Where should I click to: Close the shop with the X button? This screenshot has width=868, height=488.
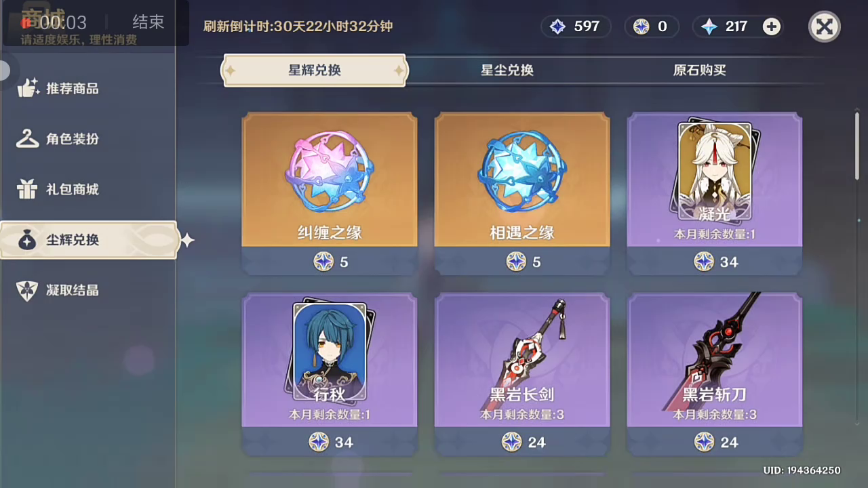click(825, 27)
